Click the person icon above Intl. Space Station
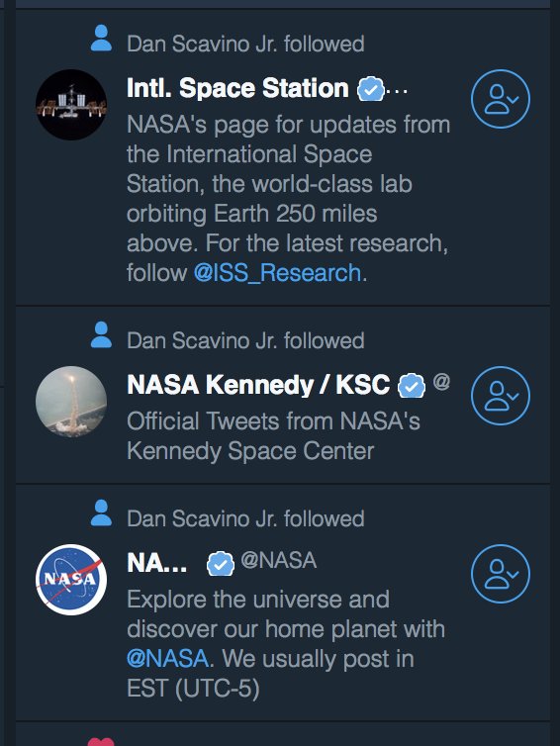Image resolution: width=560 pixels, height=746 pixels. click(x=101, y=38)
